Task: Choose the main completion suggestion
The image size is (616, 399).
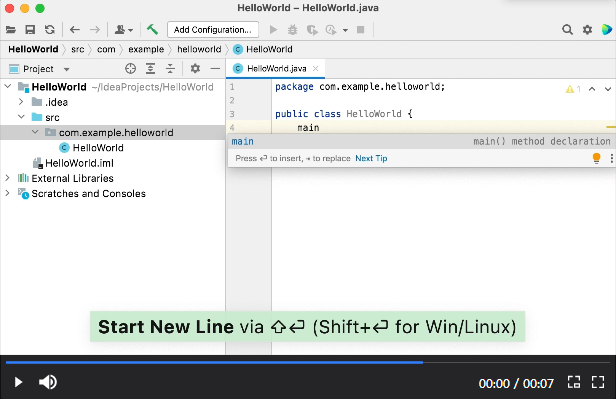Action: 421,141
